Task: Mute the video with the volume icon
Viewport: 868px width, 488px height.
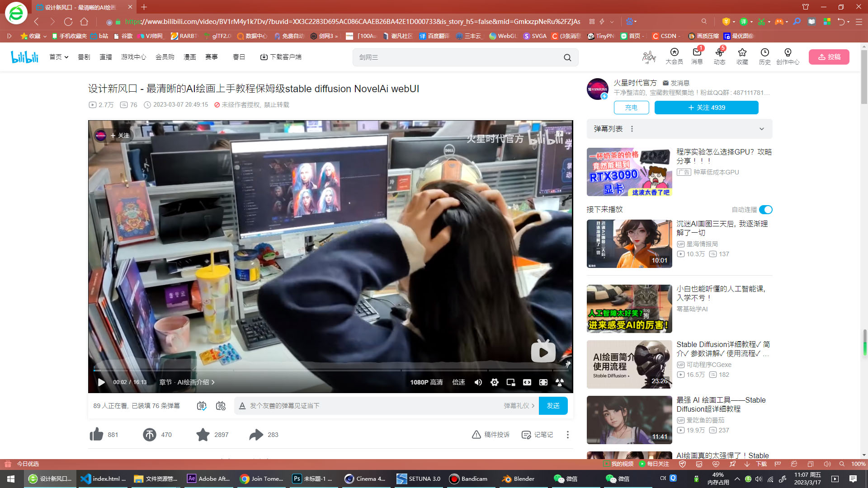Action: 478,382
